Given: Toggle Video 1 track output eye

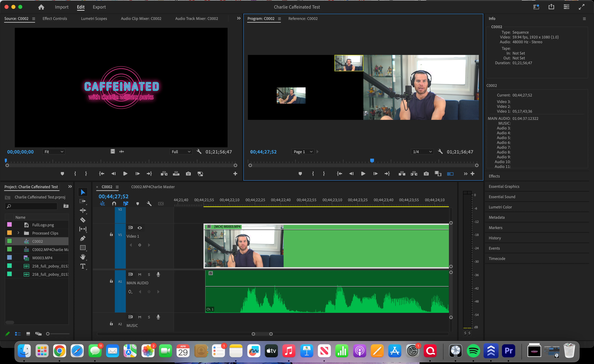Looking at the screenshot, I should pyautogui.click(x=140, y=228).
